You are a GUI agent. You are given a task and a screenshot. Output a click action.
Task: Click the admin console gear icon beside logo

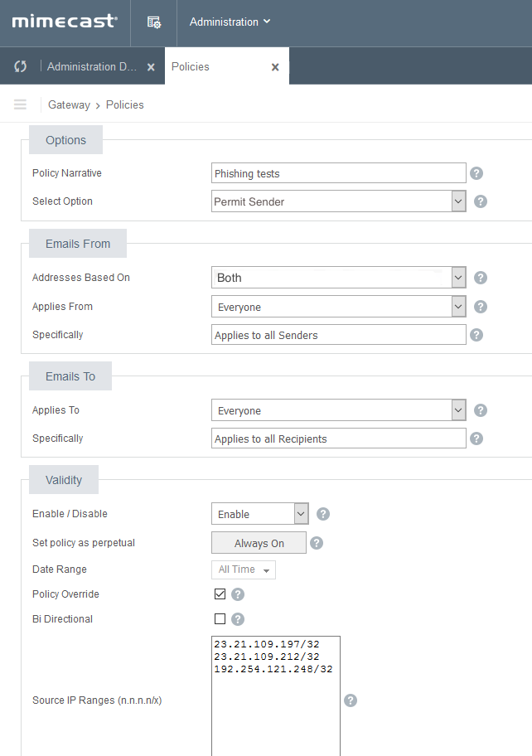[153, 22]
